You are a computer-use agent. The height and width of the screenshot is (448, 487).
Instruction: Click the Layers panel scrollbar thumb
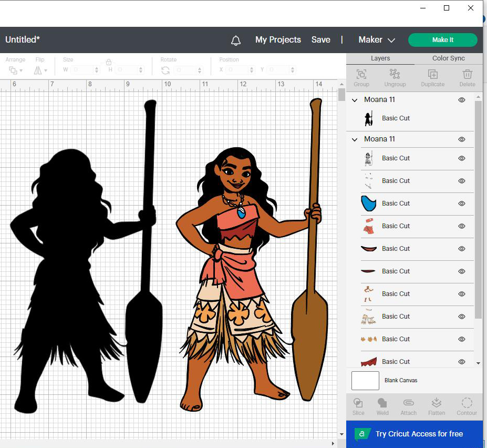tap(478, 210)
